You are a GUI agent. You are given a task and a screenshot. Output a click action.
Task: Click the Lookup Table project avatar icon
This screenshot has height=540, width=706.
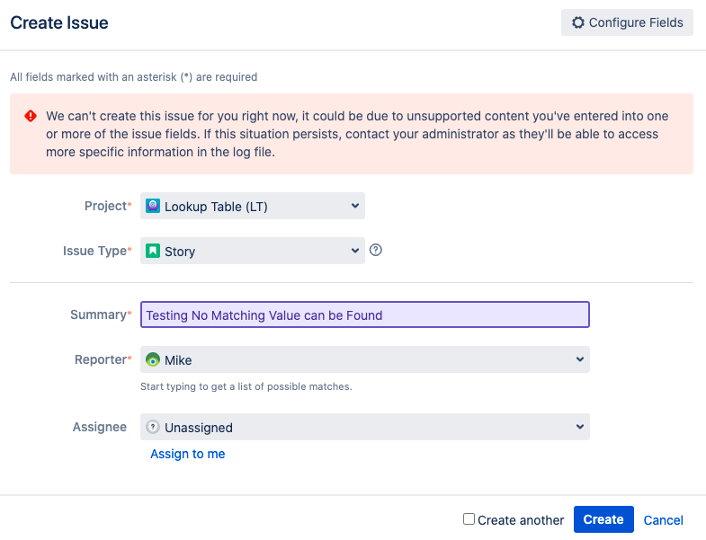pos(153,206)
